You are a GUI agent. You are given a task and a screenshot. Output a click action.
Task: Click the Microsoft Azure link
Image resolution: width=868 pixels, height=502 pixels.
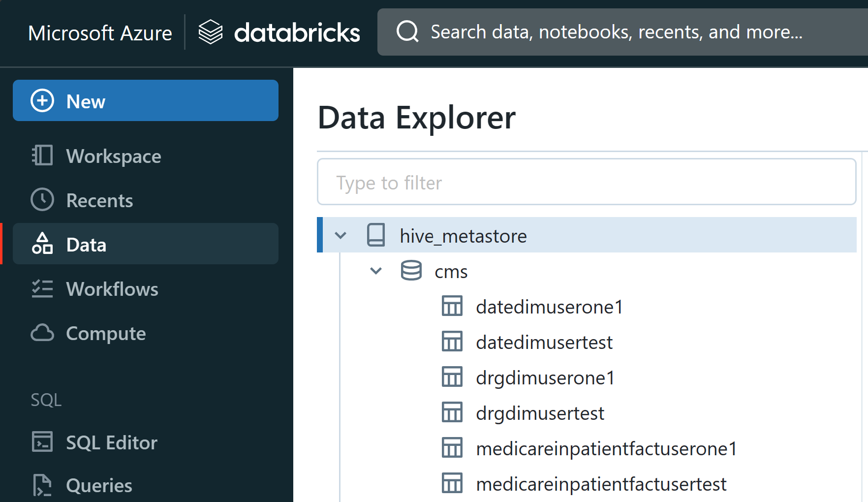[x=100, y=33]
